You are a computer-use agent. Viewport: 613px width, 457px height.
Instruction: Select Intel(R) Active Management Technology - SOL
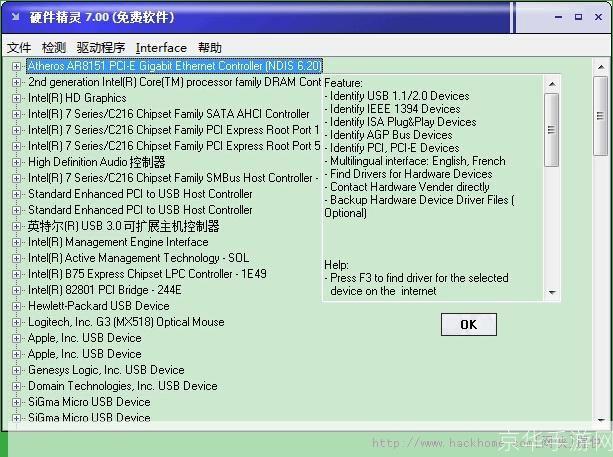click(x=138, y=258)
